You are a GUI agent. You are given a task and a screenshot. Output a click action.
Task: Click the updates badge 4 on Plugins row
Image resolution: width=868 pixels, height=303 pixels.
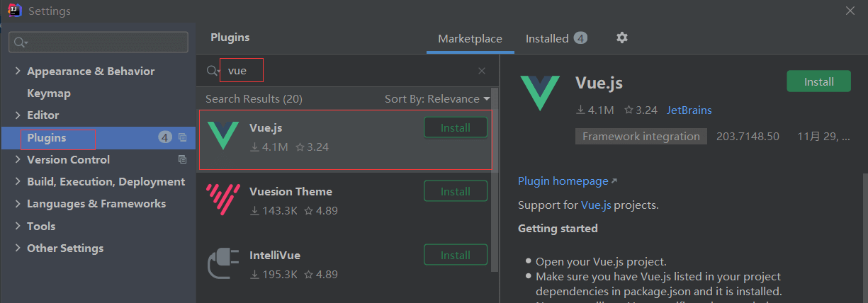[165, 137]
